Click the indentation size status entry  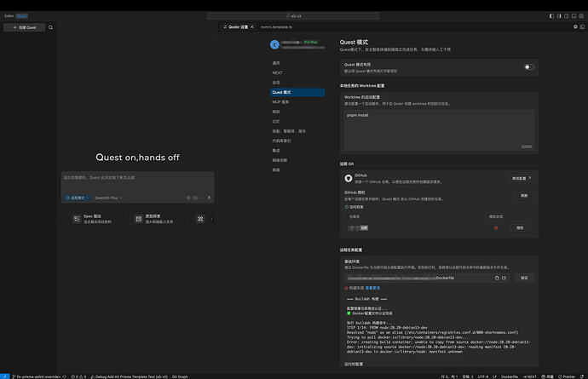[x=468, y=376]
